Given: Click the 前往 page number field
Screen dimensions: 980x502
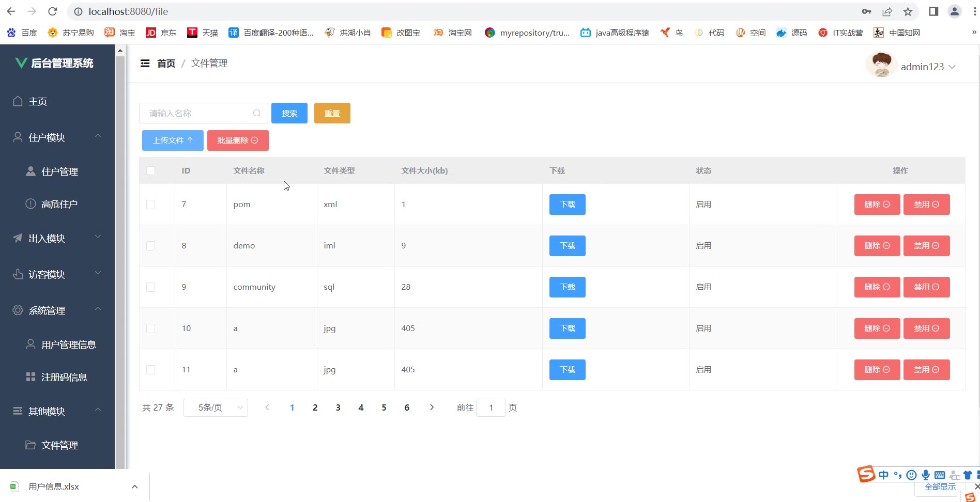Looking at the screenshot, I should click(491, 407).
